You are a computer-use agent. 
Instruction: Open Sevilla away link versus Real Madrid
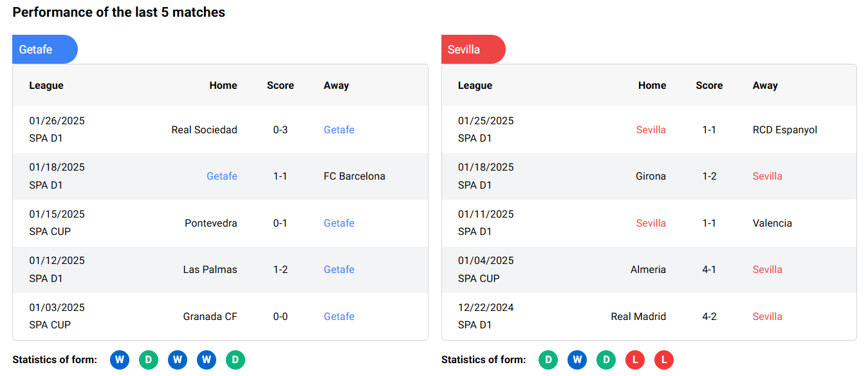point(767,317)
